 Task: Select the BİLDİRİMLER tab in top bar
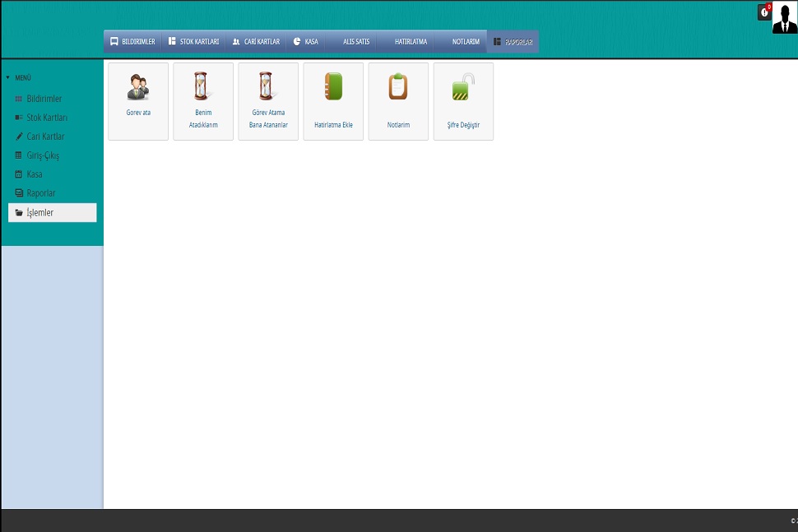point(132,41)
